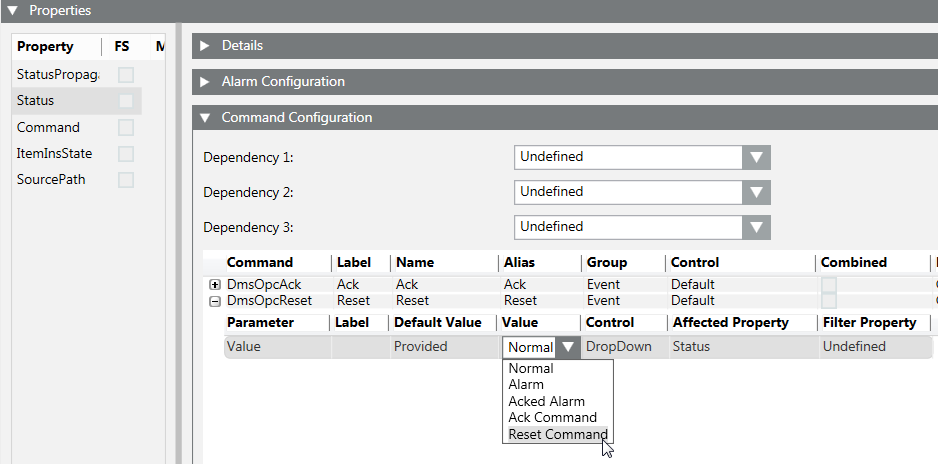The width and height of the screenshot is (938, 464).
Task: Expand the Alarm Configuration section
Action: pos(205,82)
